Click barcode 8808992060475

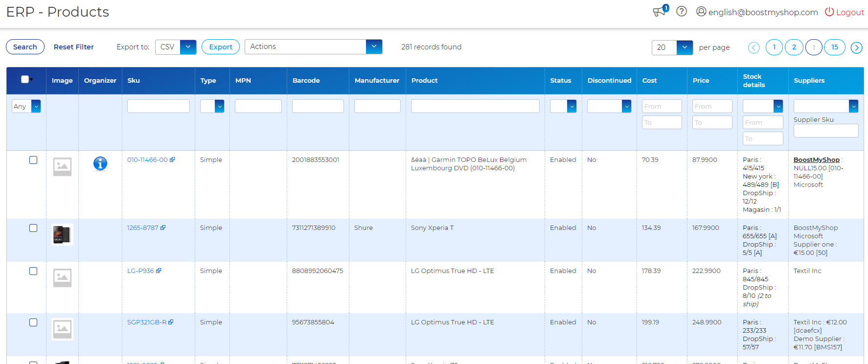coord(318,271)
